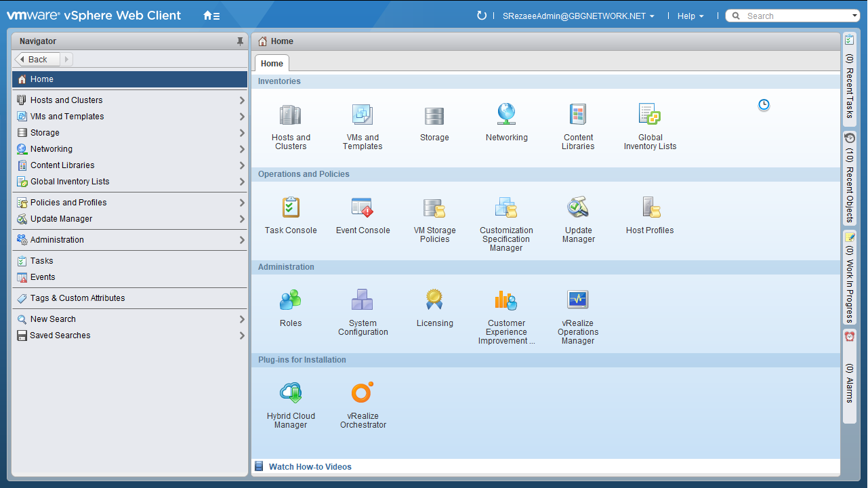Expand Administration chevron in Navigator

[242, 240]
